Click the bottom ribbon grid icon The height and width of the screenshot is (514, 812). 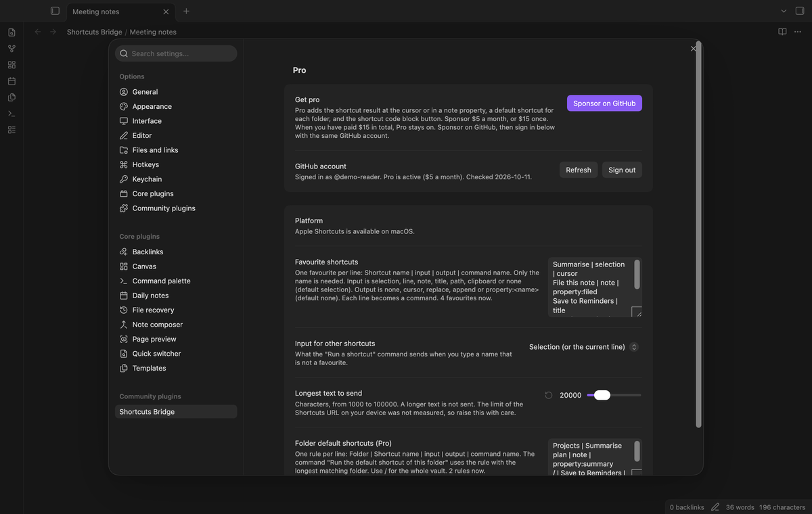[12, 130]
